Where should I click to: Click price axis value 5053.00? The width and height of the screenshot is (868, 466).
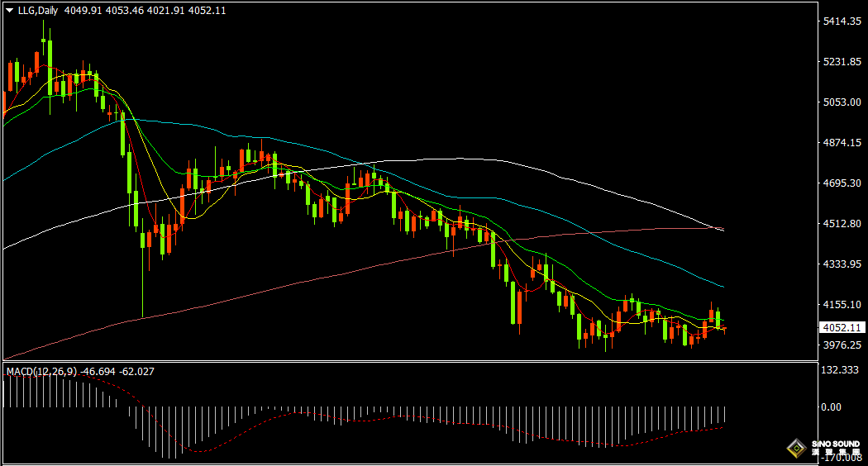point(842,102)
